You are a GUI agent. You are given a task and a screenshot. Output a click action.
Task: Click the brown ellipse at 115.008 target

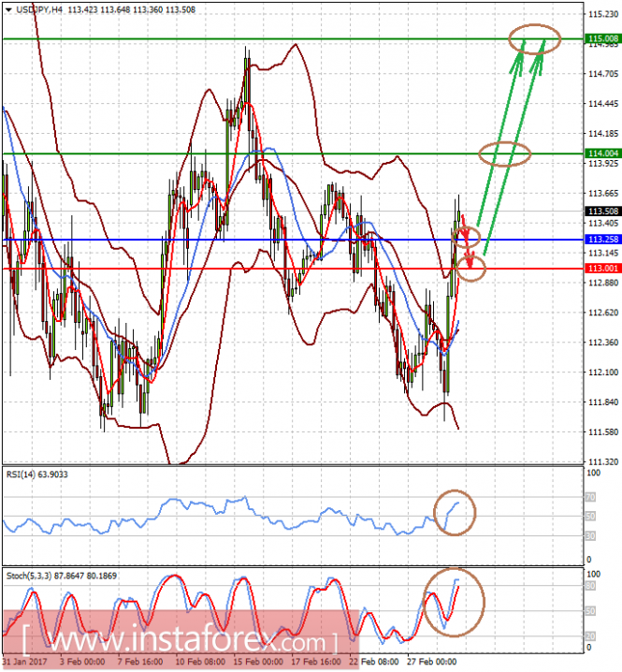pyautogui.click(x=535, y=38)
